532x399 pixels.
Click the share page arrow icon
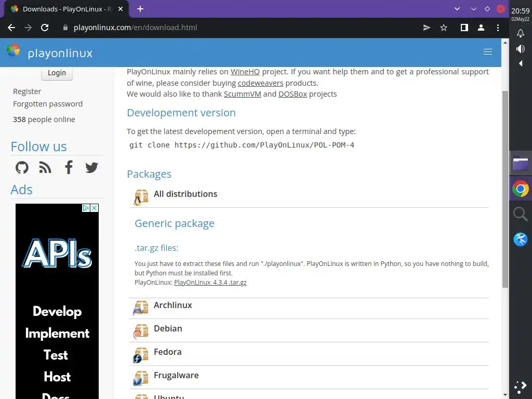tap(427, 28)
